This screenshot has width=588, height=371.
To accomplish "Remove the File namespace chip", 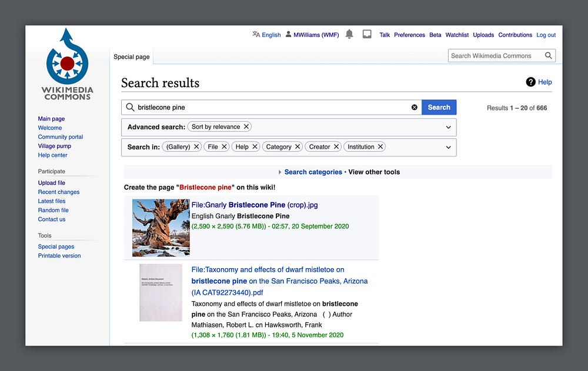I will click(x=224, y=146).
